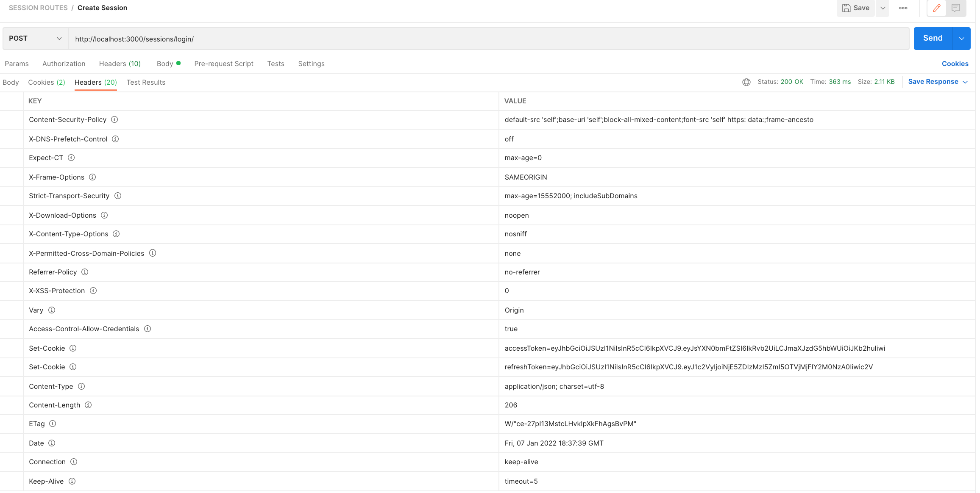This screenshot has width=980, height=493.
Task: Click info icon beside Referrer-Policy
Action: pyautogui.click(x=85, y=272)
